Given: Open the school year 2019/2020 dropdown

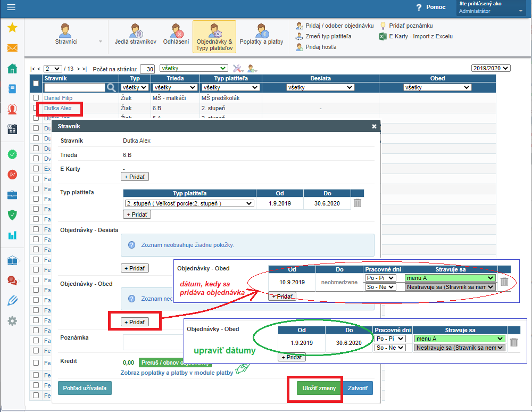Looking at the screenshot, I should pyautogui.click(x=491, y=68).
